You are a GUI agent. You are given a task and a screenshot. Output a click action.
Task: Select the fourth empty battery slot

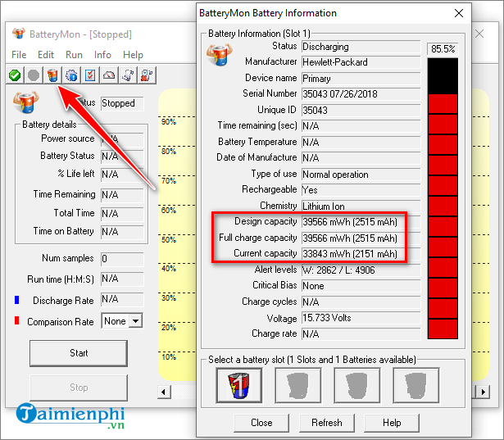[416, 385]
